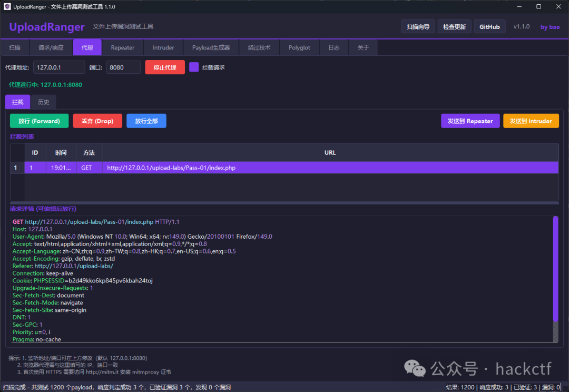The width and height of the screenshot is (569, 392).
Task: Click the 时间 column header
Action: click(x=61, y=152)
